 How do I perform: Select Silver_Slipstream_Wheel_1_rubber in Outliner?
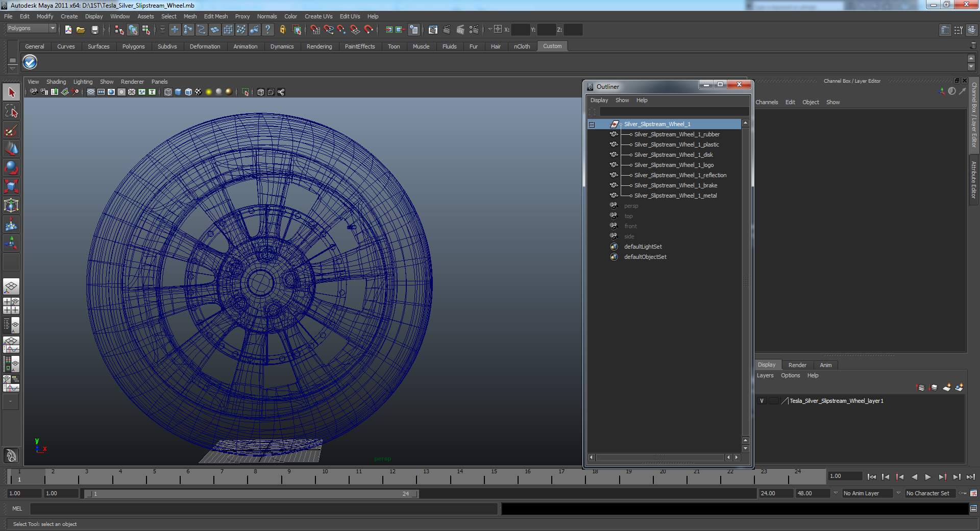[x=677, y=134]
